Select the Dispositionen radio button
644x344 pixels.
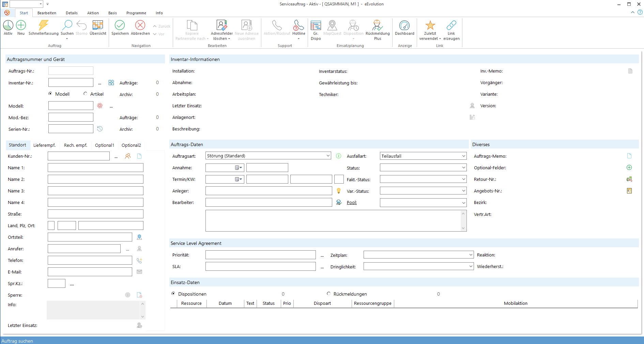click(173, 294)
